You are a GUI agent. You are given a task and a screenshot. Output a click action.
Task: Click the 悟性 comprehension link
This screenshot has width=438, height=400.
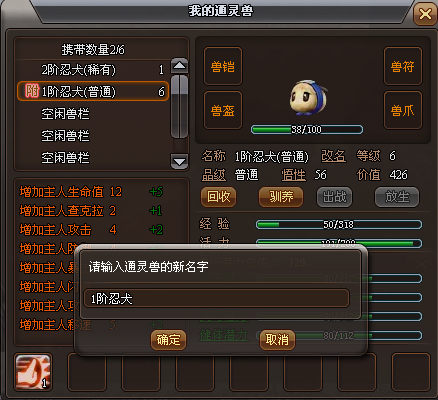pos(293,175)
